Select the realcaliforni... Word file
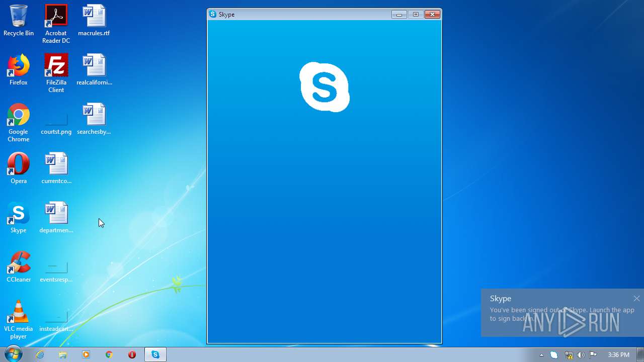The image size is (644, 362). coord(94,69)
